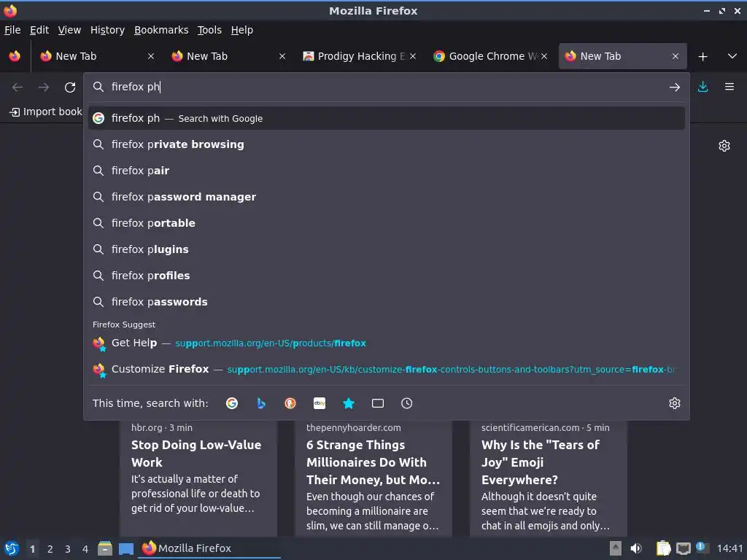This screenshot has width=747, height=560.
Task: Open search settings gear in dropdown
Action: 675,403
